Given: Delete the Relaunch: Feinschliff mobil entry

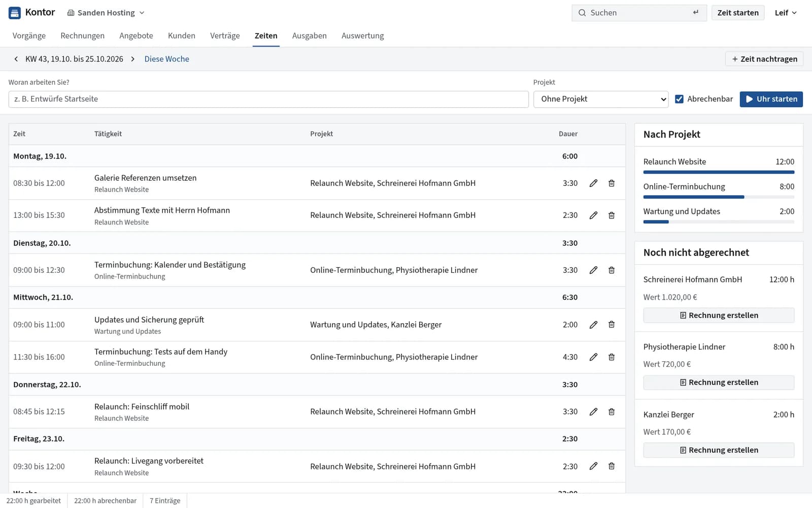Looking at the screenshot, I should [x=612, y=411].
